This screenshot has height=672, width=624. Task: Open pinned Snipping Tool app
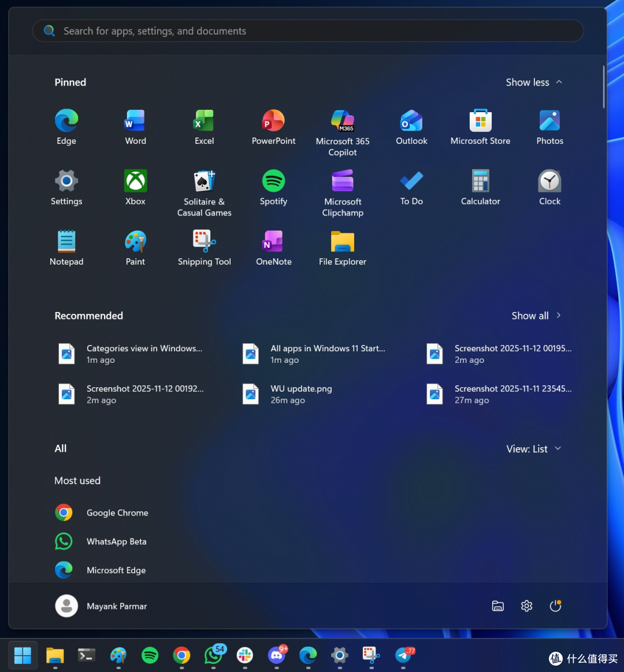click(205, 248)
